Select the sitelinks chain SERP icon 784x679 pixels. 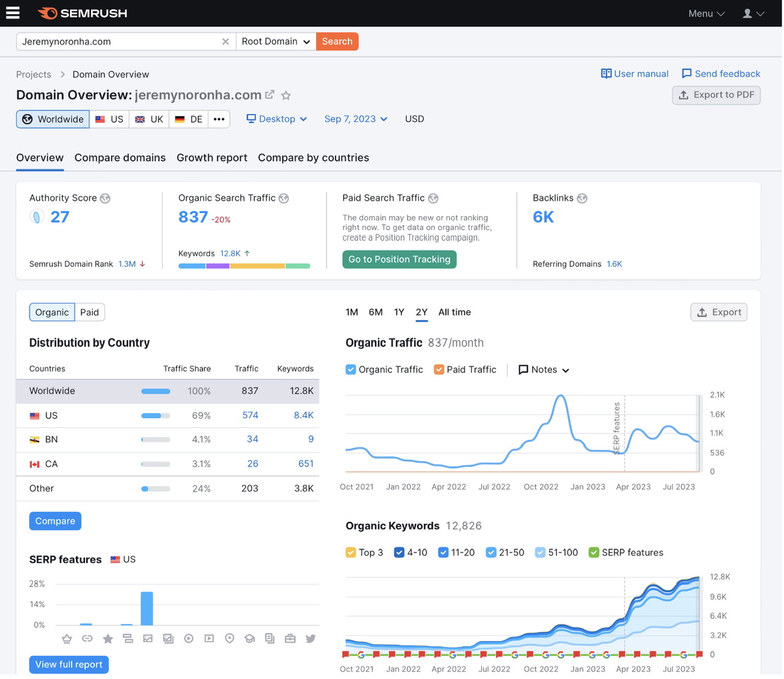[x=88, y=639]
